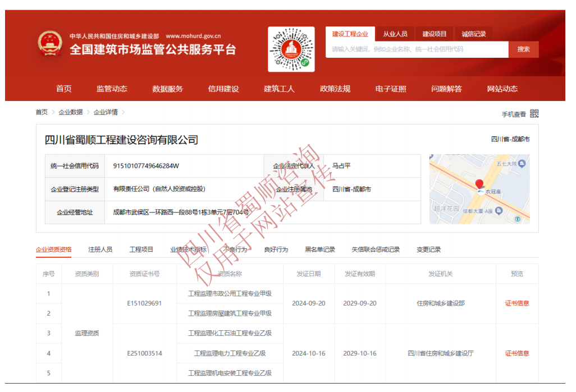Switch to the 业绩技术指标 tab

(x=188, y=250)
